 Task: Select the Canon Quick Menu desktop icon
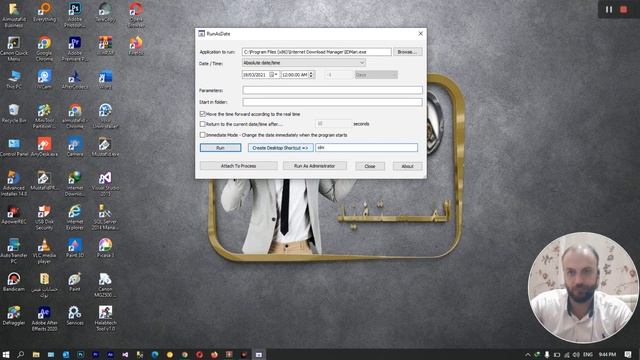[14, 49]
